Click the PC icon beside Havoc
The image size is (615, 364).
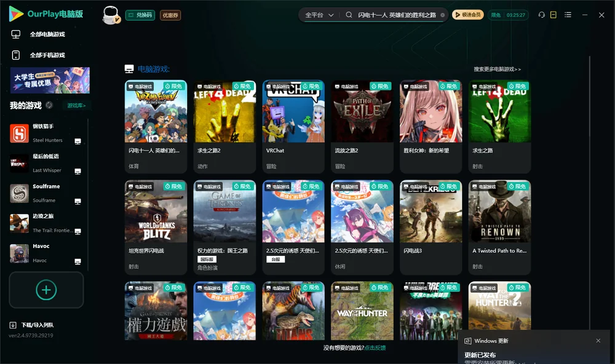[x=77, y=262]
